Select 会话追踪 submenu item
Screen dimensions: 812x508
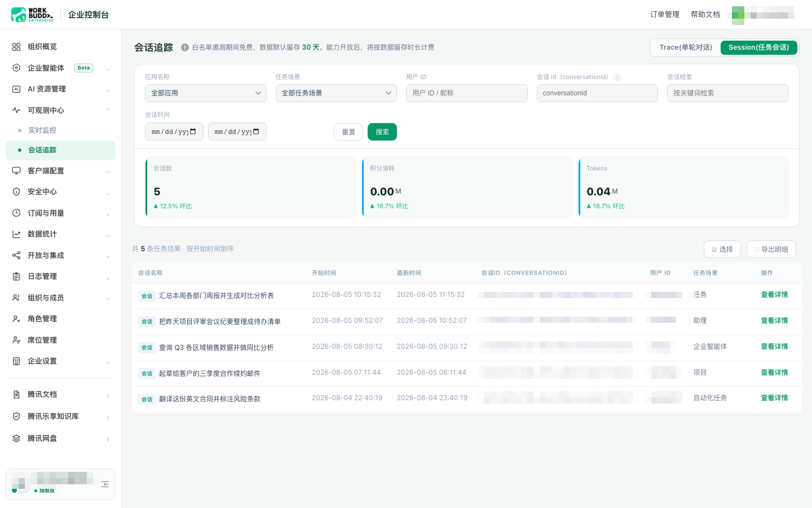point(60,150)
